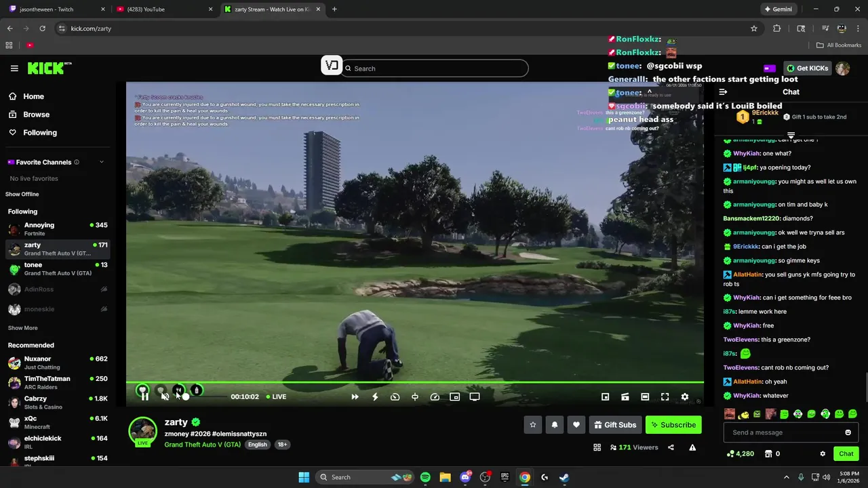Image resolution: width=868 pixels, height=488 pixels.
Task: Toggle picture-in-picture mode in player
Action: coord(455,396)
